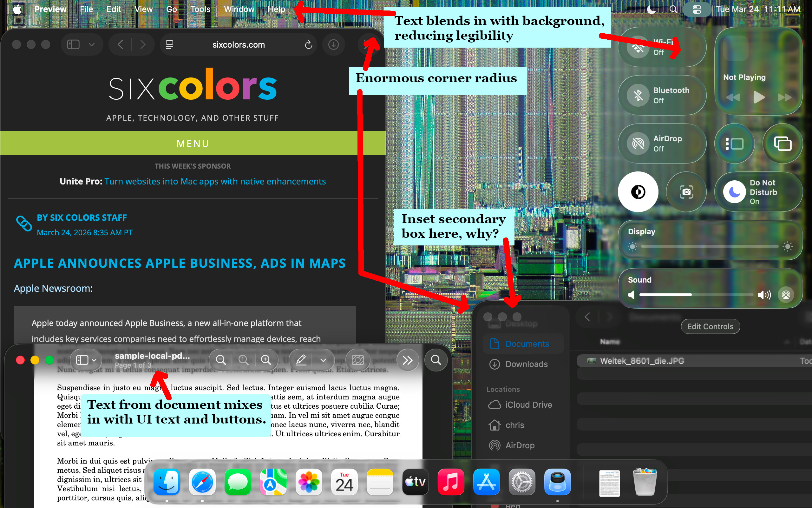
Task: Open Photos from the Dock
Action: click(x=309, y=482)
